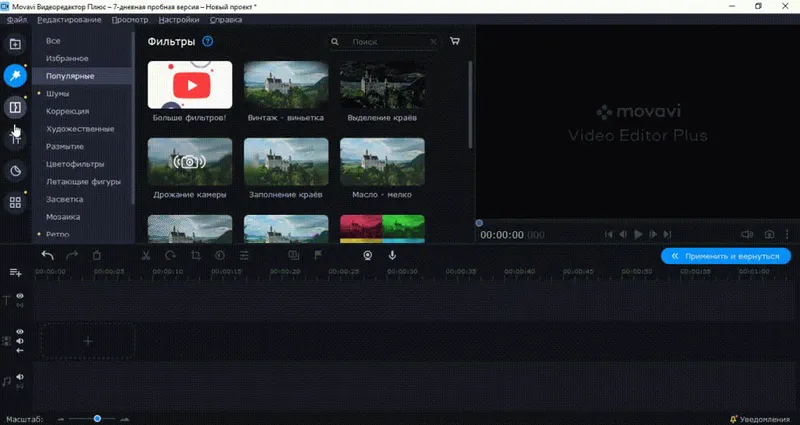Mute the preview player volume
Screen dimensions: 800x425
click(x=747, y=234)
